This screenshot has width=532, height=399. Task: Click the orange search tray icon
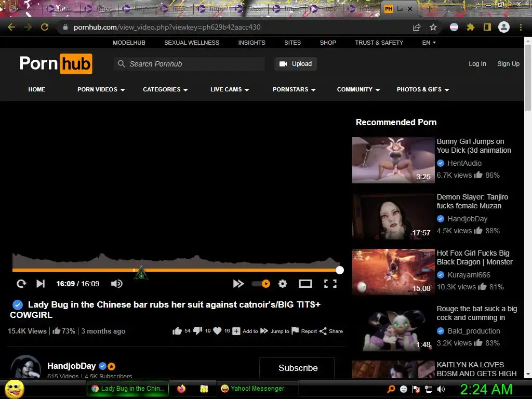tap(391, 389)
